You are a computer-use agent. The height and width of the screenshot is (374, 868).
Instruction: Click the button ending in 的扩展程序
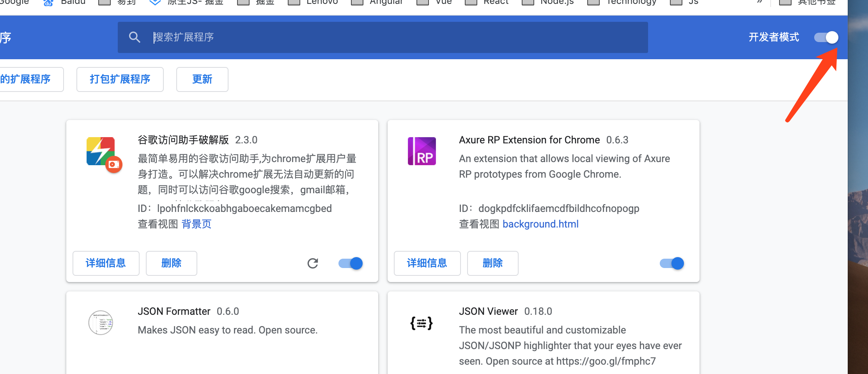click(x=31, y=79)
